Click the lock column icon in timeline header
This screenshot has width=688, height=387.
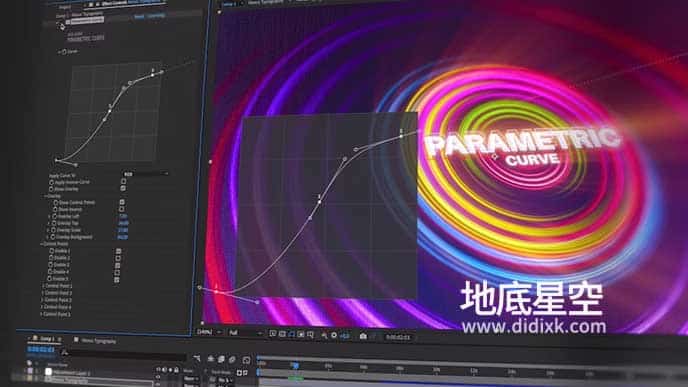coord(176,370)
